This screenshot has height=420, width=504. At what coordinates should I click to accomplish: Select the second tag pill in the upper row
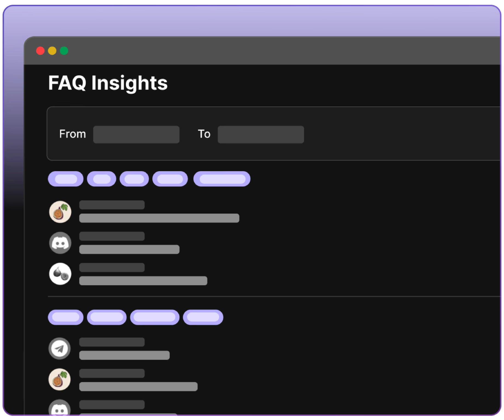(x=102, y=179)
